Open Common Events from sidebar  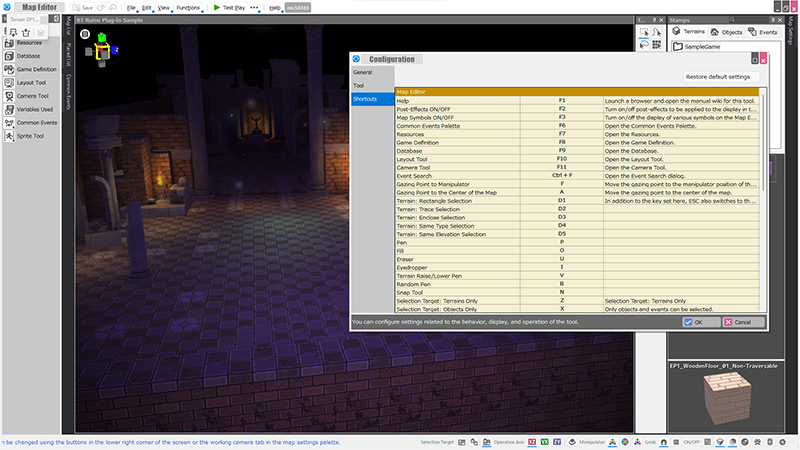click(31, 122)
